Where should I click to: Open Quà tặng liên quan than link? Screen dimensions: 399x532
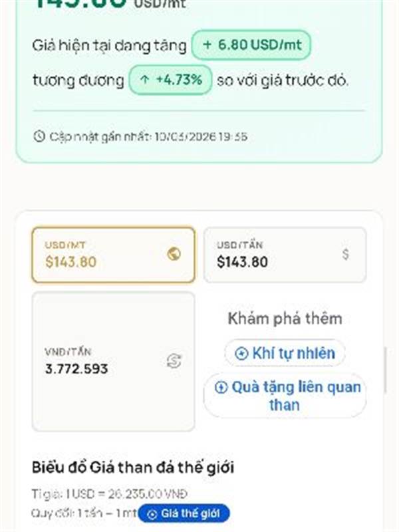pos(285,396)
